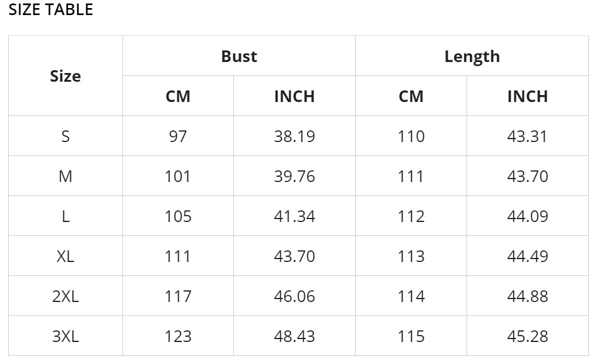Select the 44.09 length inch cell
The width and height of the screenshot is (600, 364).
(x=527, y=216)
